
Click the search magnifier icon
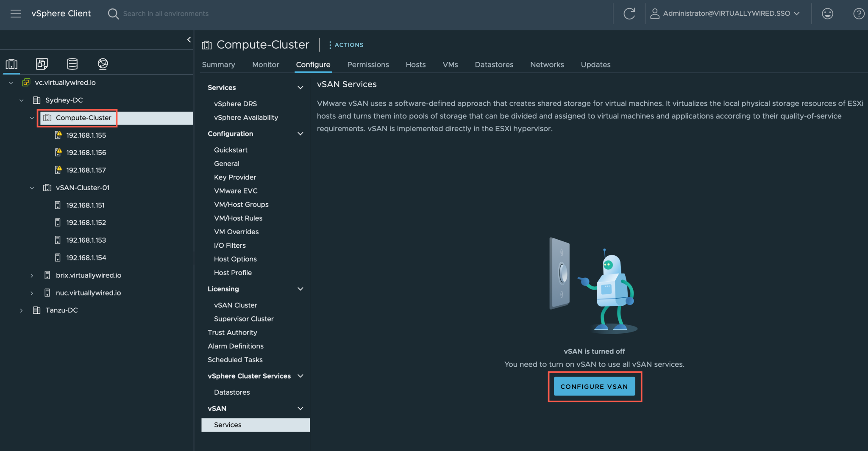coord(113,14)
